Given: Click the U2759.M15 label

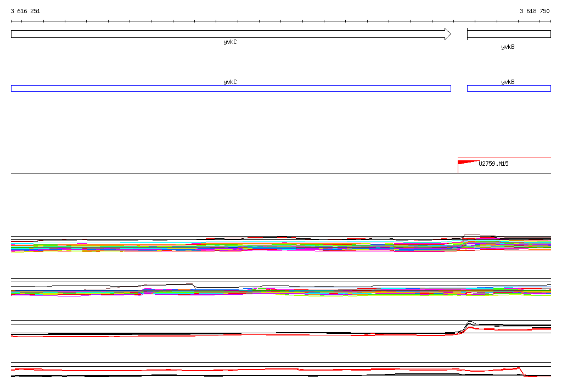Looking at the screenshot, I should coord(493,164).
